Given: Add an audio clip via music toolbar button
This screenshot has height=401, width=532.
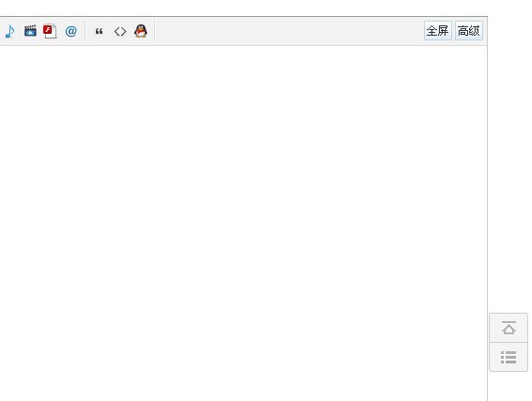Looking at the screenshot, I should (x=9, y=31).
